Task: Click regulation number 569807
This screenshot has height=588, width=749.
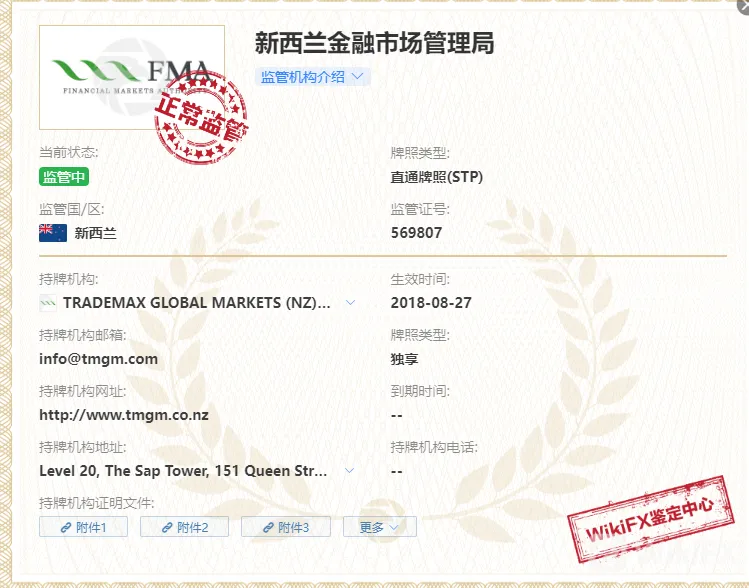Action: 417,233
